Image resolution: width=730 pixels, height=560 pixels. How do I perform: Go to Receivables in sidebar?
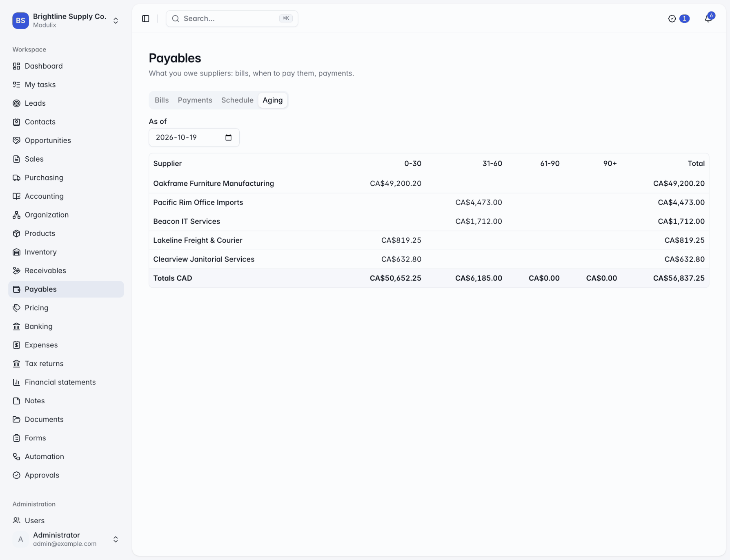click(66, 271)
